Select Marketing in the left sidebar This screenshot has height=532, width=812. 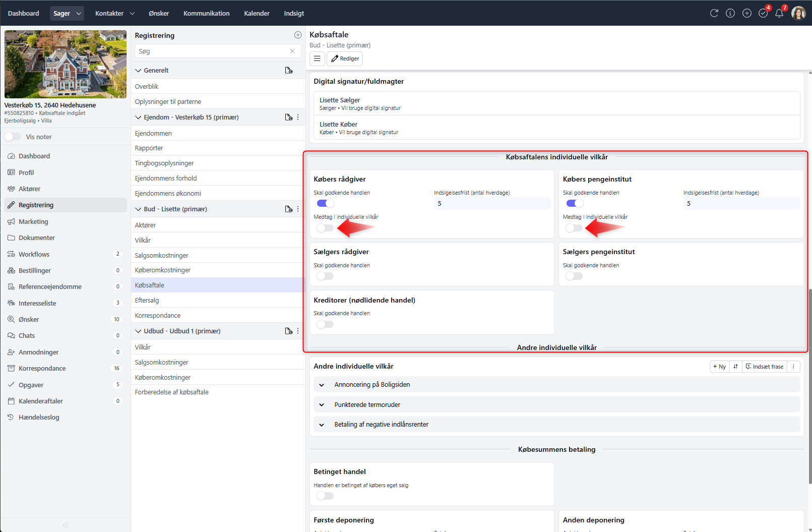point(33,222)
